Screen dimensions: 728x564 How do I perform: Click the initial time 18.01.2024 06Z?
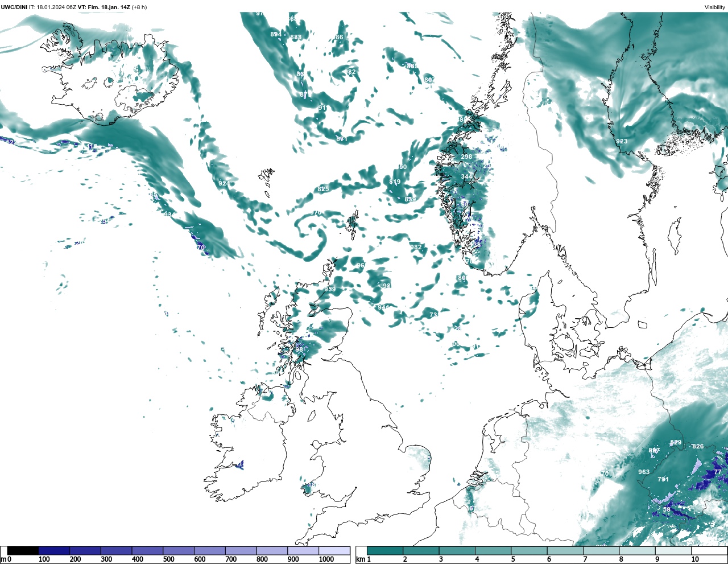56,7
